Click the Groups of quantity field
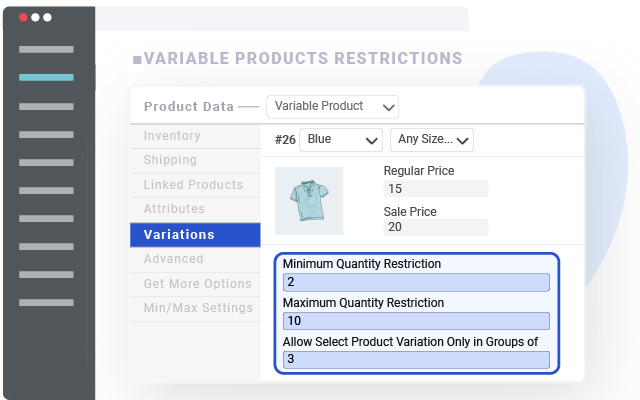The image size is (640, 400). click(x=416, y=359)
